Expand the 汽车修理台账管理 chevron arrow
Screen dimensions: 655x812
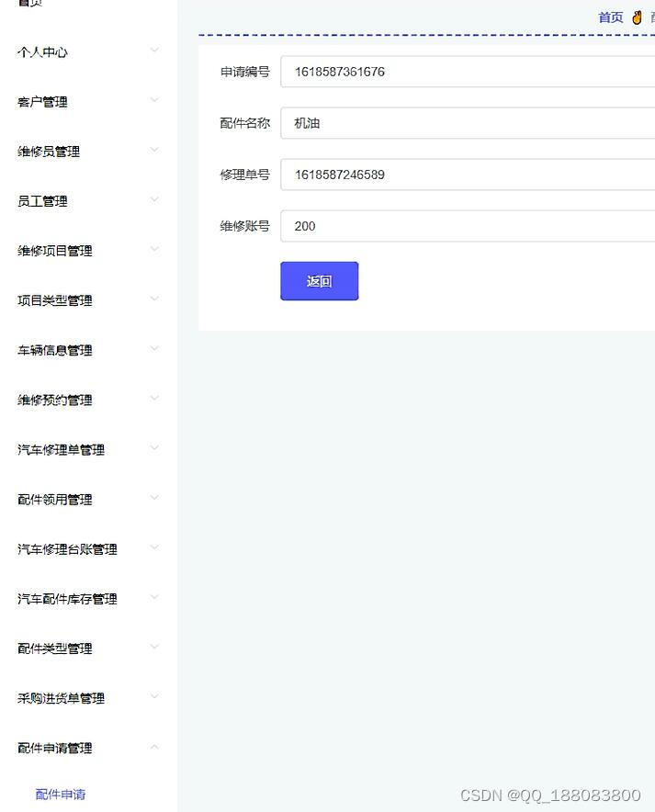[x=154, y=547]
